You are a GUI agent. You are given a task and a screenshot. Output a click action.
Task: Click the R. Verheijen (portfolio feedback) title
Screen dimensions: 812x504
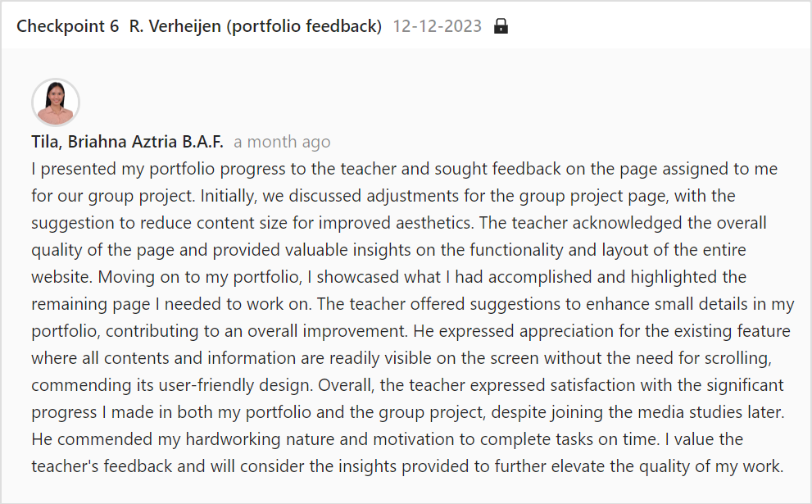click(x=256, y=26)
